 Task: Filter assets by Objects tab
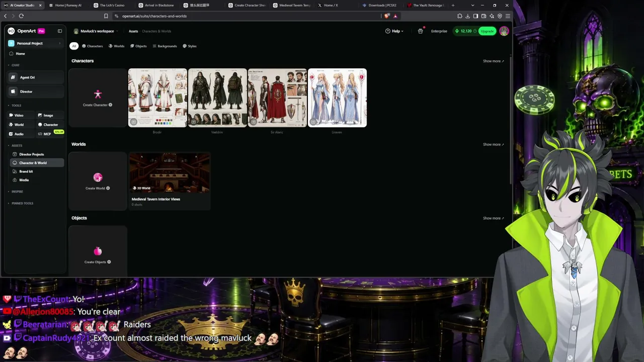point(138,46)
